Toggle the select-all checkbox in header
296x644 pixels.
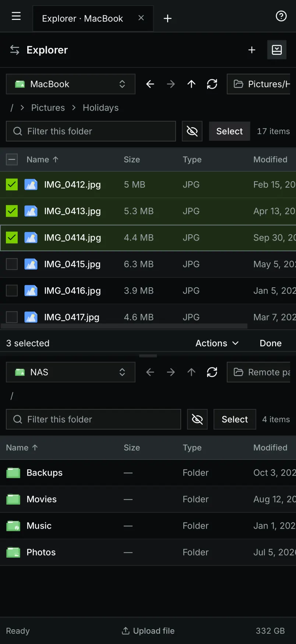(x=12, y=160)
